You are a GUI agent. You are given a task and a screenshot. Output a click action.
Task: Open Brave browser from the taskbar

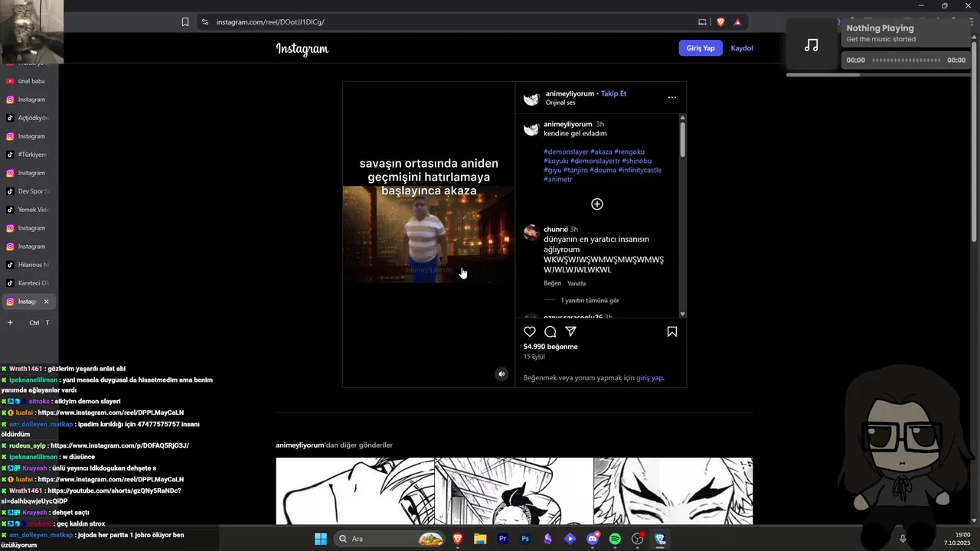[x=458, y=539]
